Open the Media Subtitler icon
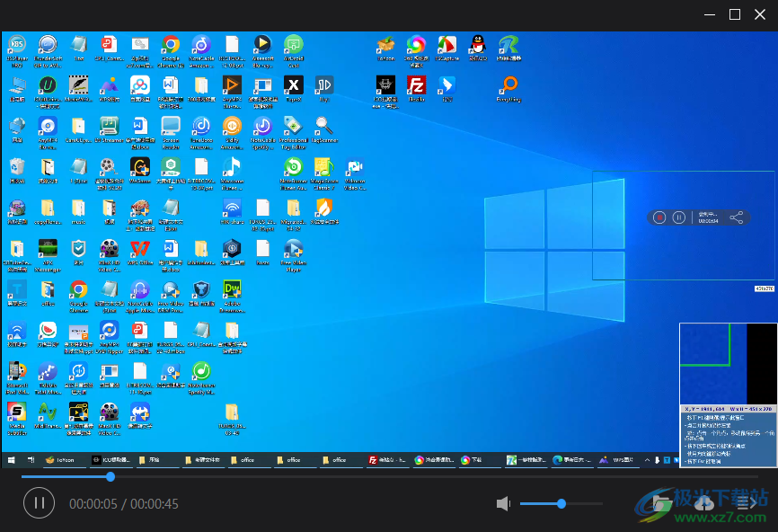 point(17,419)
